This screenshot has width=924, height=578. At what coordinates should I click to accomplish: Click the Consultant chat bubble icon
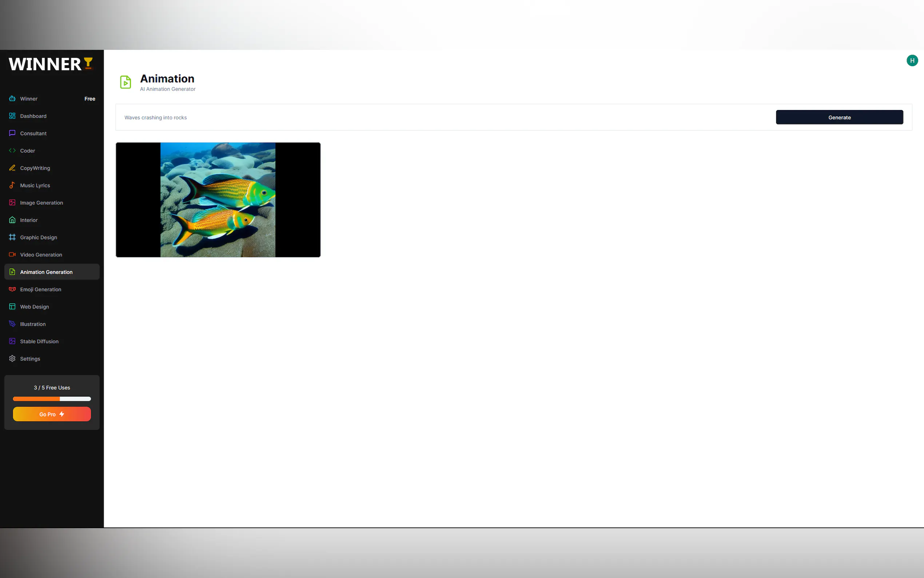point(12,133)
